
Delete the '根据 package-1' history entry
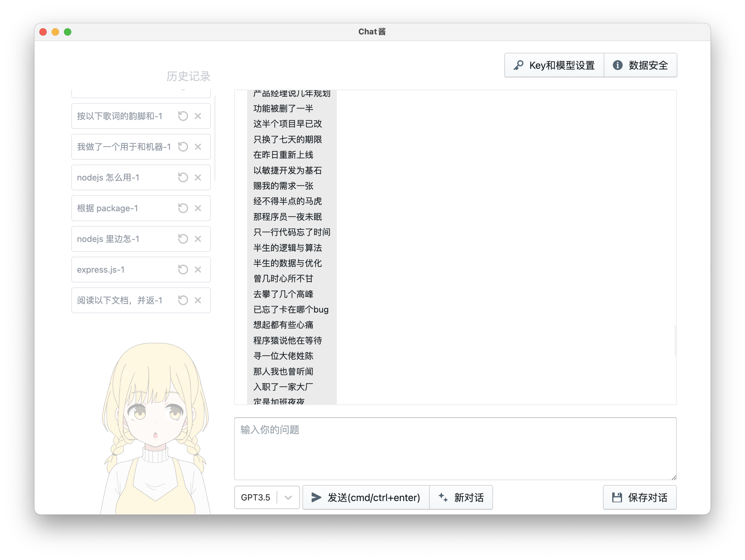click(198, 208)
